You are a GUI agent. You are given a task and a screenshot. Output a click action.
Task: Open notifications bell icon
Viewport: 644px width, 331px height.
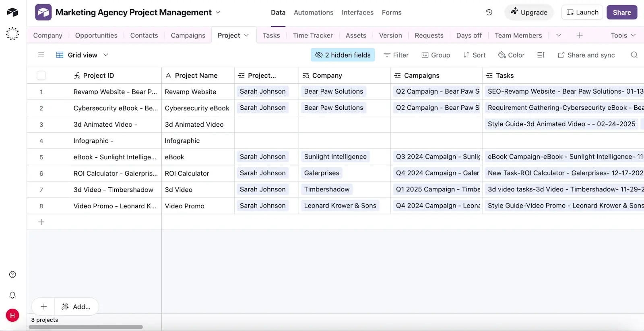(12, 295)
